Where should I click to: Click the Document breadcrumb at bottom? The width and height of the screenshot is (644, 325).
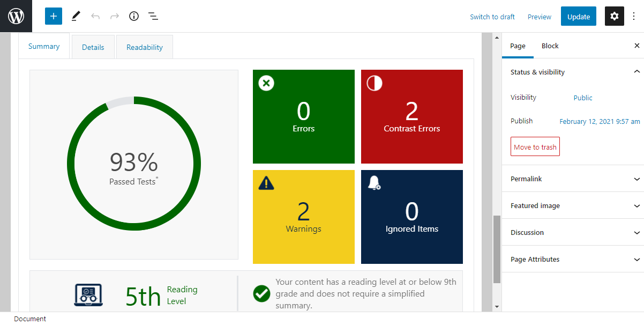(30, 319)
